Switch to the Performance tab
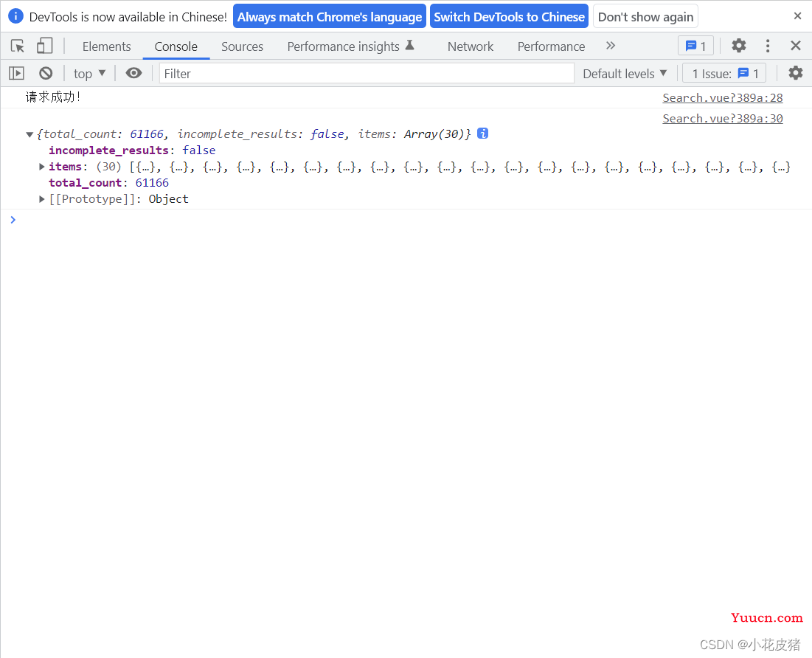 (551, 46)
